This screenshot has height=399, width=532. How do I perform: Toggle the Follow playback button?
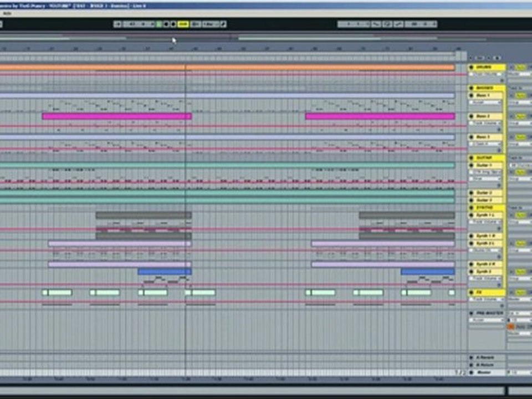click(117, 24)
